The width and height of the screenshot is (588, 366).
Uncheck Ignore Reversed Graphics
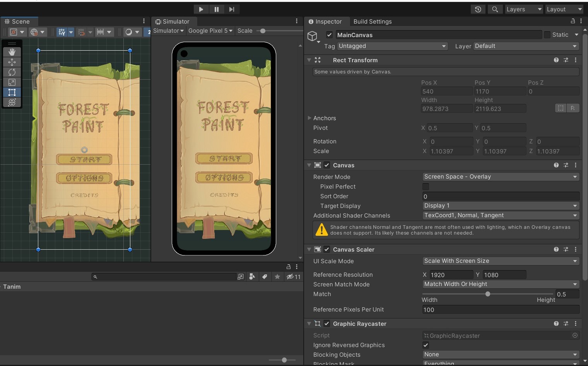[x=426, y=345]
